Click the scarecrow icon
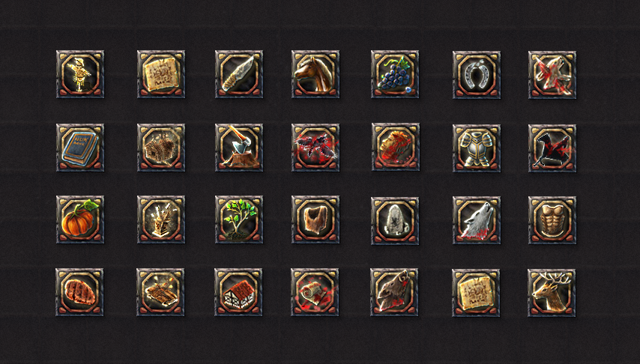Screen dimensions: 640x364 click(80, 74)
